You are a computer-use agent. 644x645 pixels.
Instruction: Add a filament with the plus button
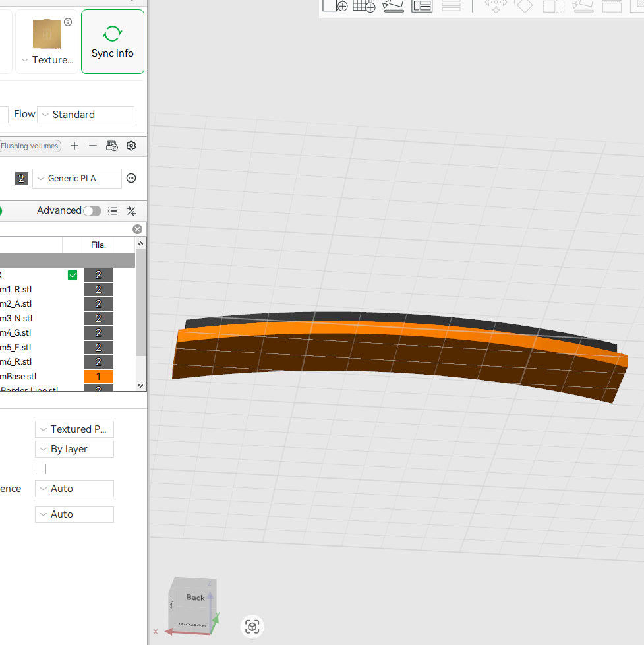pos(74,146)
